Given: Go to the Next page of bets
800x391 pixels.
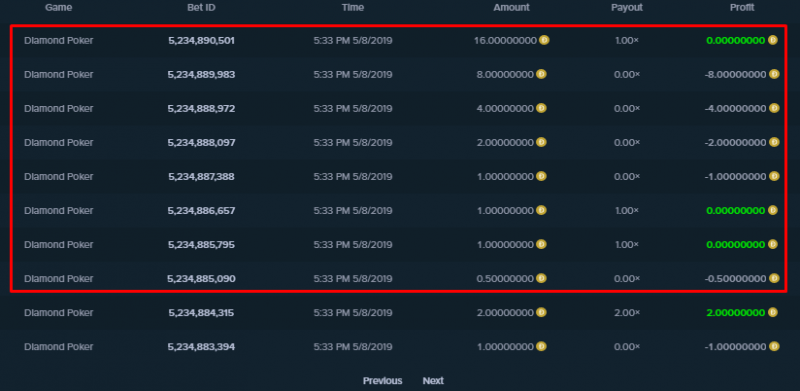Looking at the screenshot, I should (x=433, y=381).
